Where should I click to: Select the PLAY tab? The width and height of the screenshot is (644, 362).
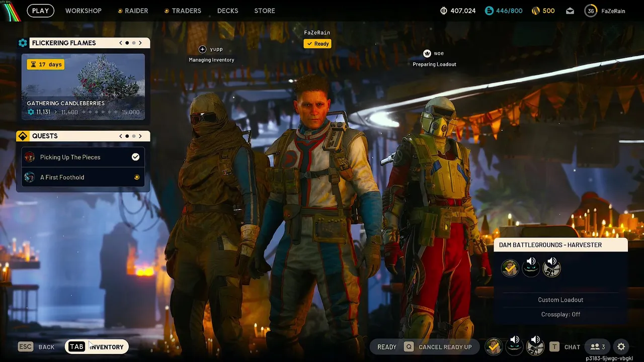tap(41, 11)
